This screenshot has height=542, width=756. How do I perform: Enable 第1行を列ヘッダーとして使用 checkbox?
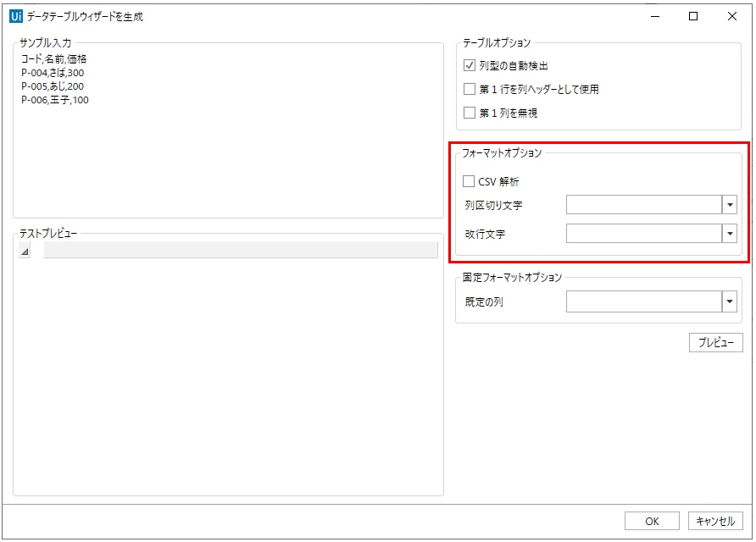[x=470, y=89]
